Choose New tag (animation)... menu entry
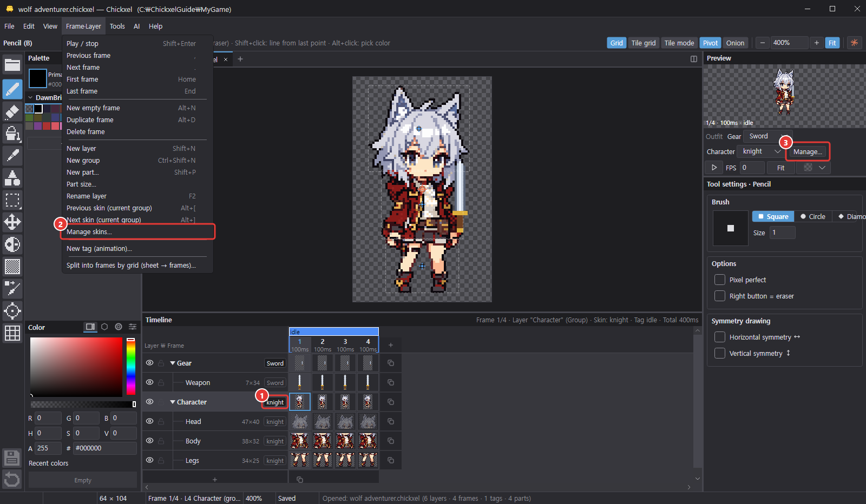The image size is (866, 504). [137, 248]
